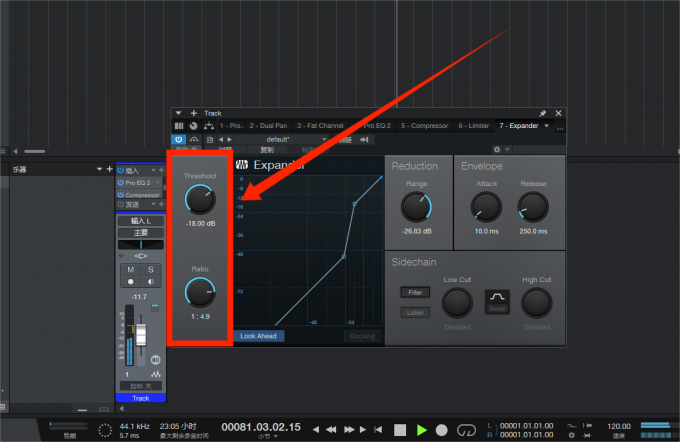The width and height of the screenshot is (680, 442).
Task: Open the preset file icon
Action: [210, 140]
